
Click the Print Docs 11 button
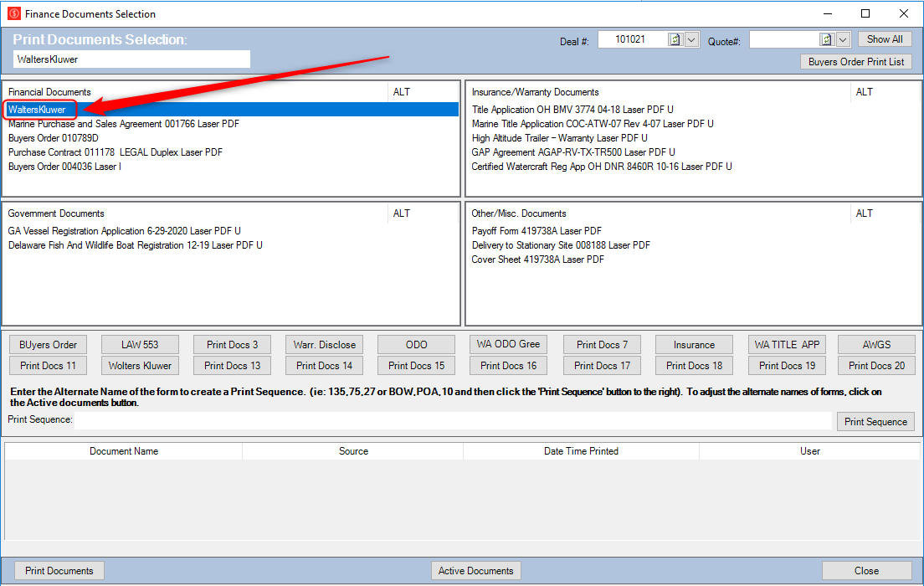(x=48, y=366)
